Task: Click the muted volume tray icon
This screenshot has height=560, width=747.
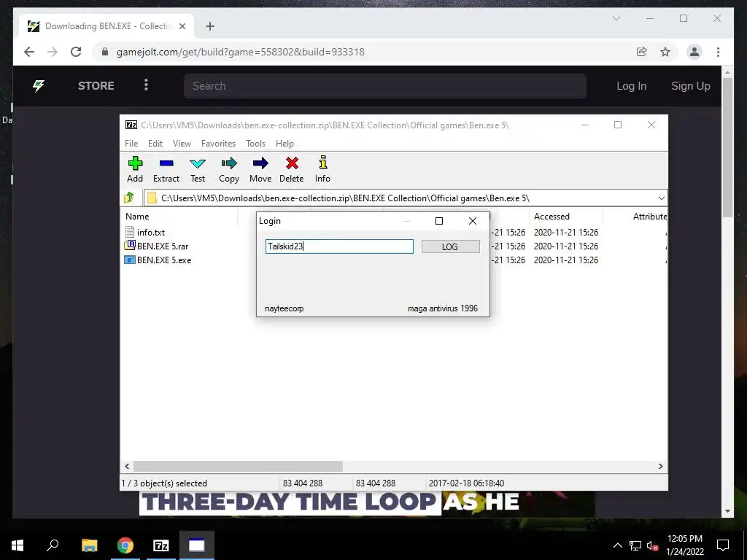Action: 653,545
